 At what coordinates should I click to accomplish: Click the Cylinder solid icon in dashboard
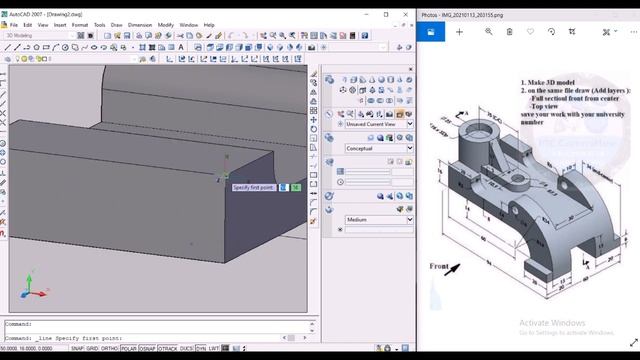(x=391, y=80)
